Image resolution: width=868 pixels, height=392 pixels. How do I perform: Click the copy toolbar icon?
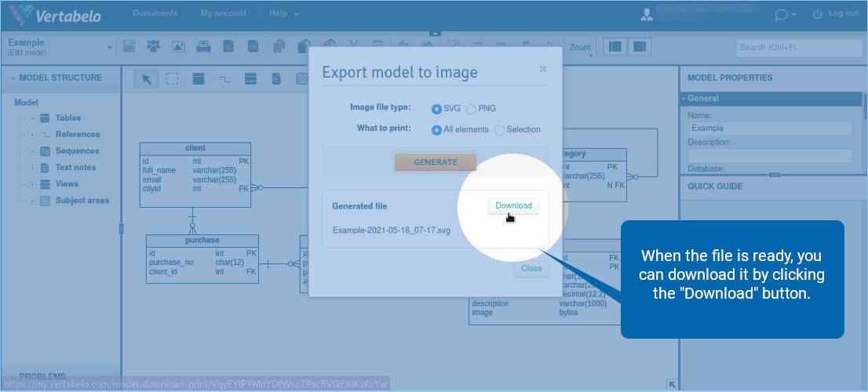pos(280,46)
